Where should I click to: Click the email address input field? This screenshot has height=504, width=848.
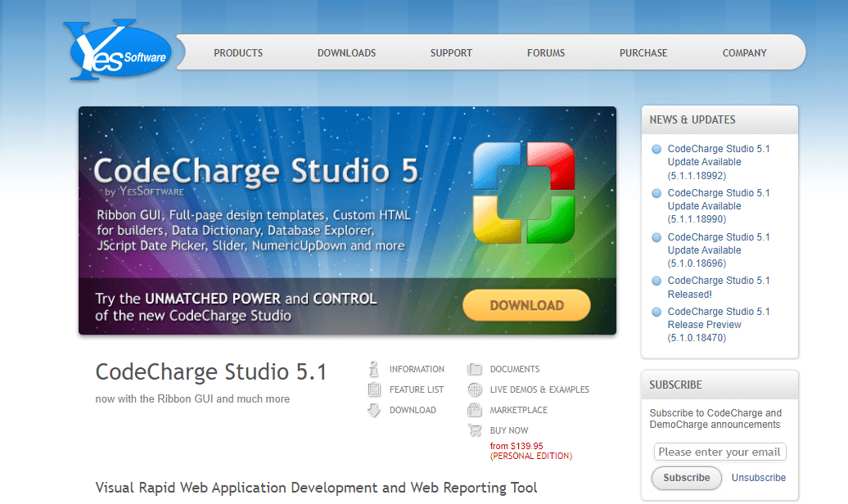[x=719, y=452]
